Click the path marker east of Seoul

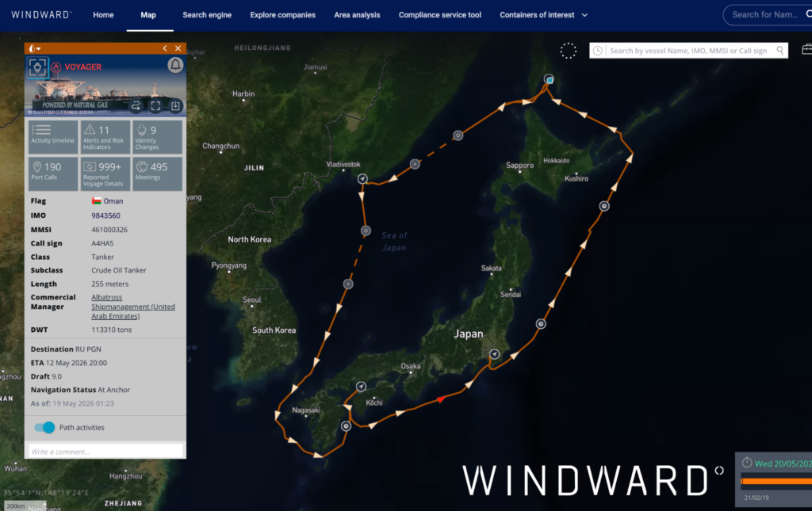point(349,284)
